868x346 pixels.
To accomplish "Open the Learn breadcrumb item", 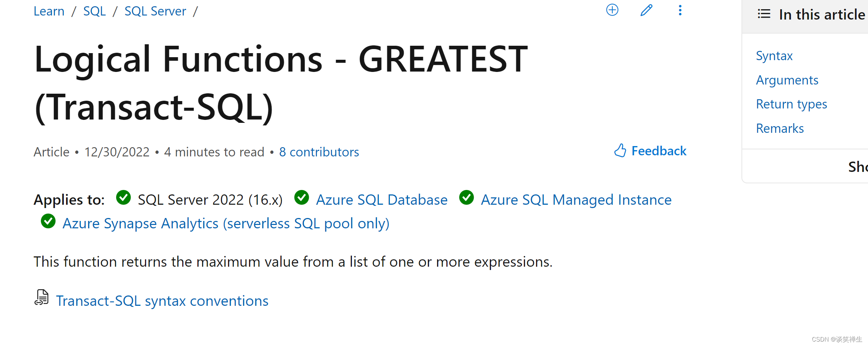I will [x=49, y=11].
